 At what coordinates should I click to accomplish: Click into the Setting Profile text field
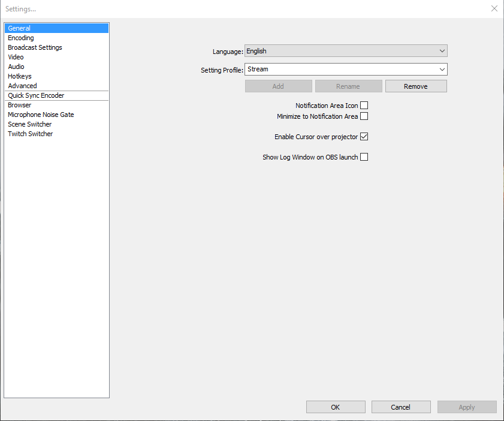pos(341,70)
